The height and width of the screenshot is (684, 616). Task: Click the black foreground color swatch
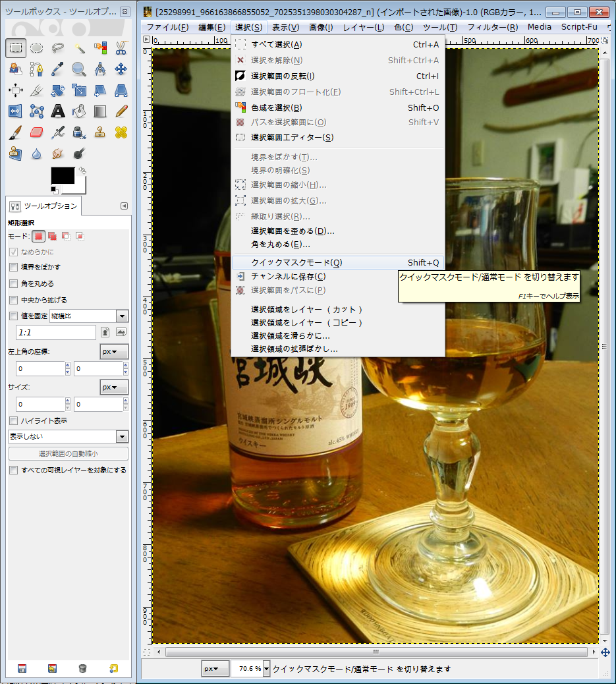pos(62,175)
